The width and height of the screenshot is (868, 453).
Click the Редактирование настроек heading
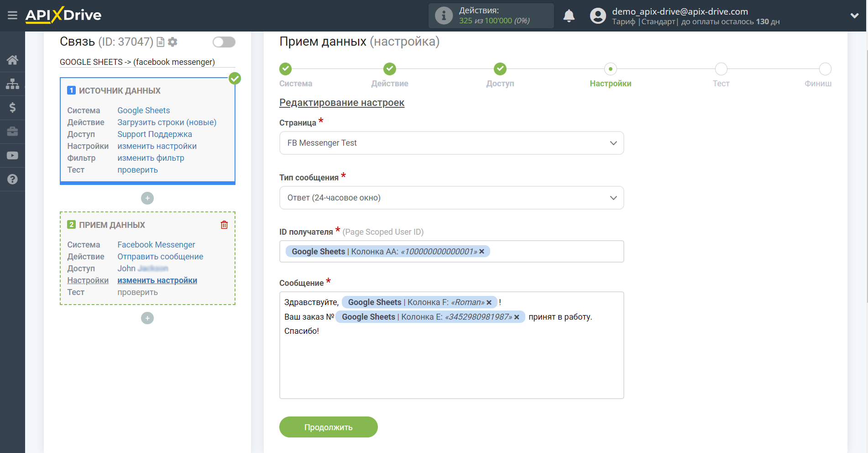342,103
